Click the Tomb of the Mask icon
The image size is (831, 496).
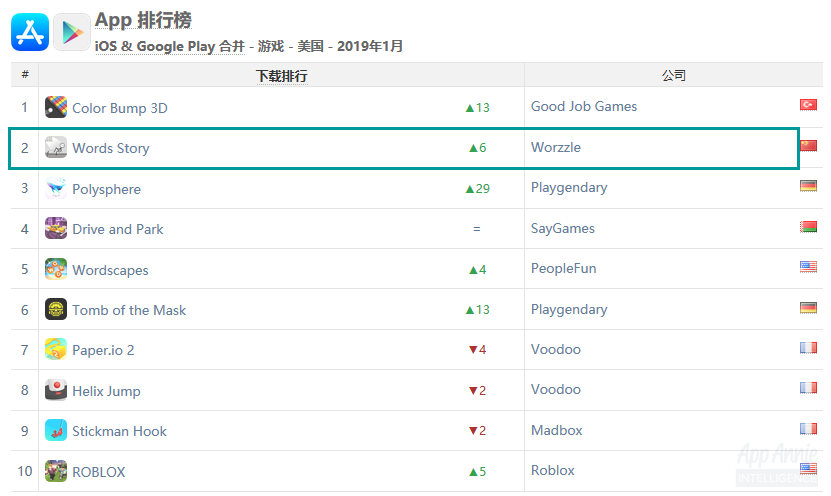56,309
